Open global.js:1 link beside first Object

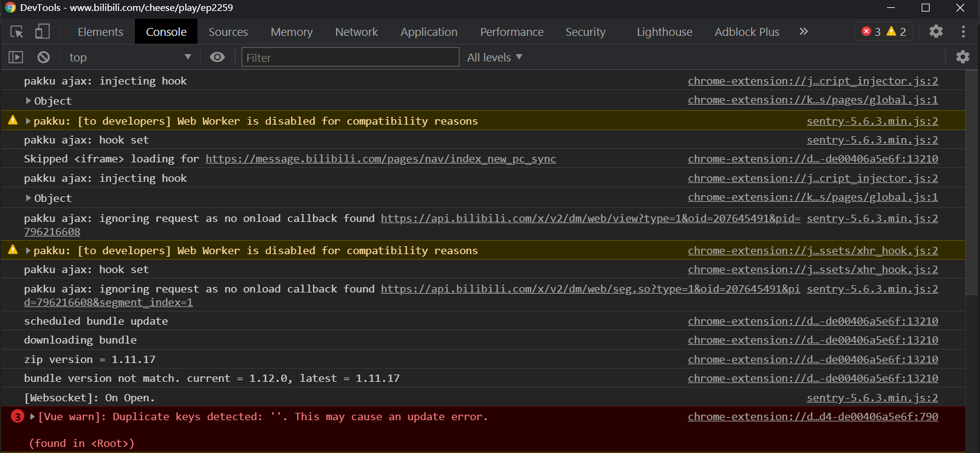pos(812,100)
